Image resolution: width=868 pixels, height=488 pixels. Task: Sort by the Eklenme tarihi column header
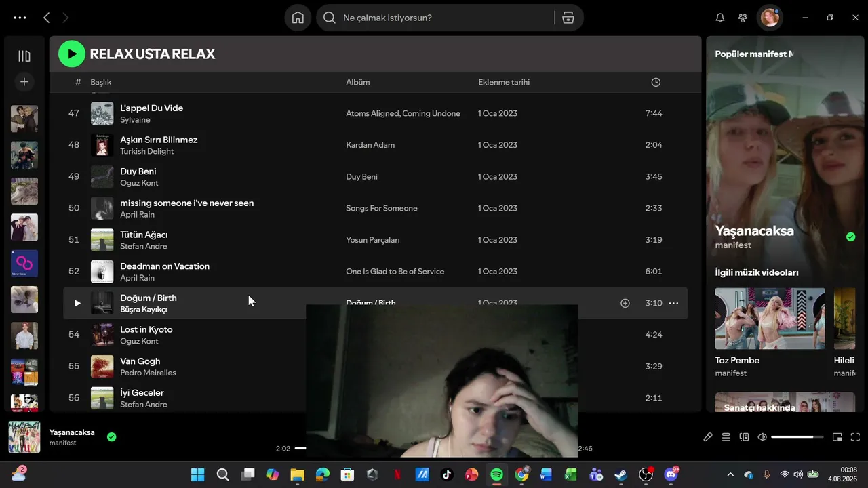point(504,82)
